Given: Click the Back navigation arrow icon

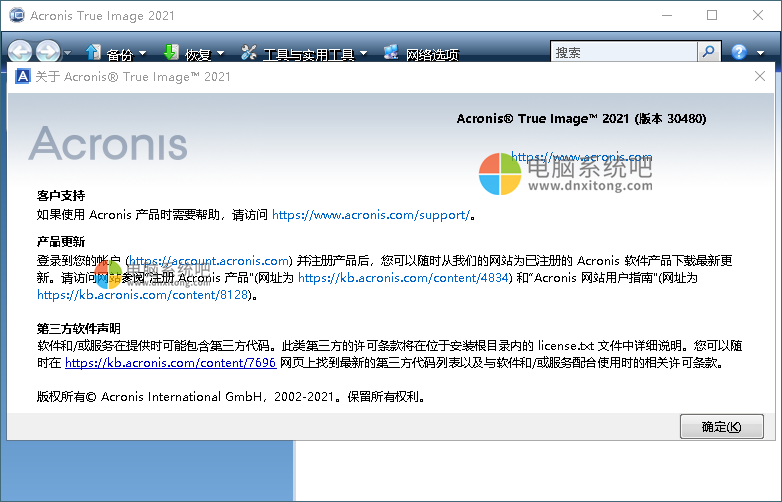Looking at the screenshot, I should 20,51.
